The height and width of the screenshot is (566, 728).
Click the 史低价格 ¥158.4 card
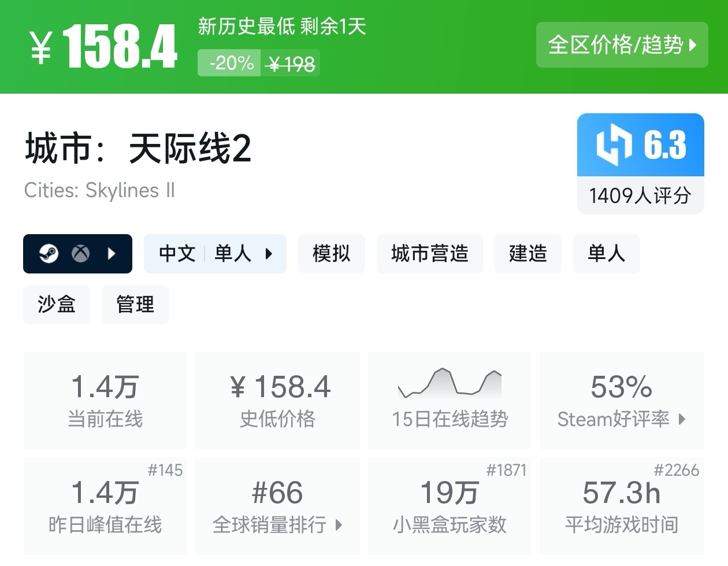[277, 400]
